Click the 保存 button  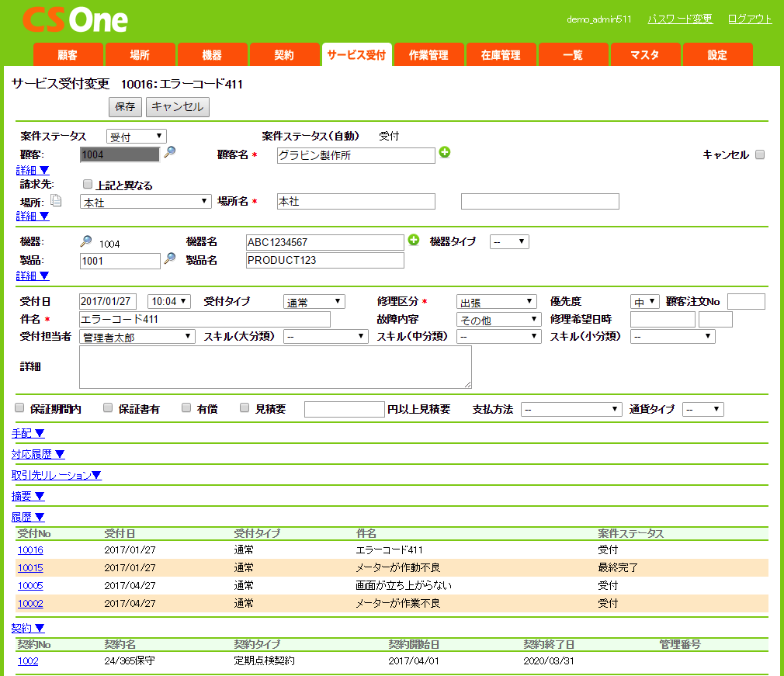coord(125,106)
